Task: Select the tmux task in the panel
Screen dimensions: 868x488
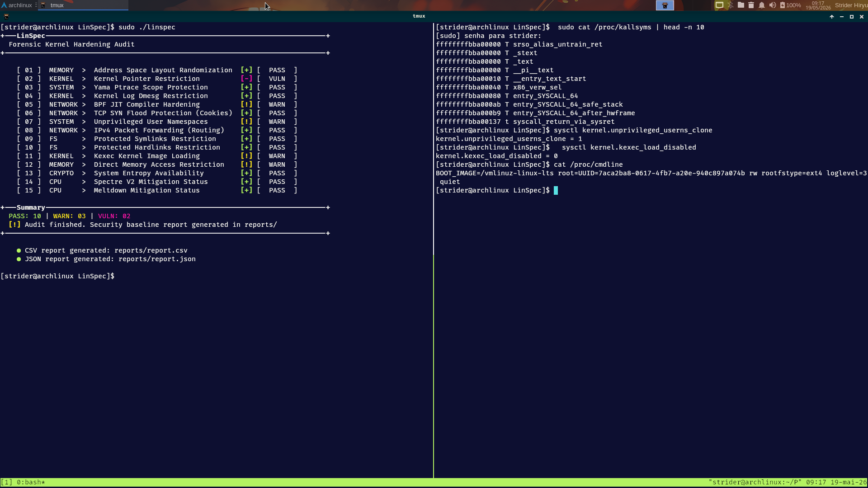Action: coord(84,5)
